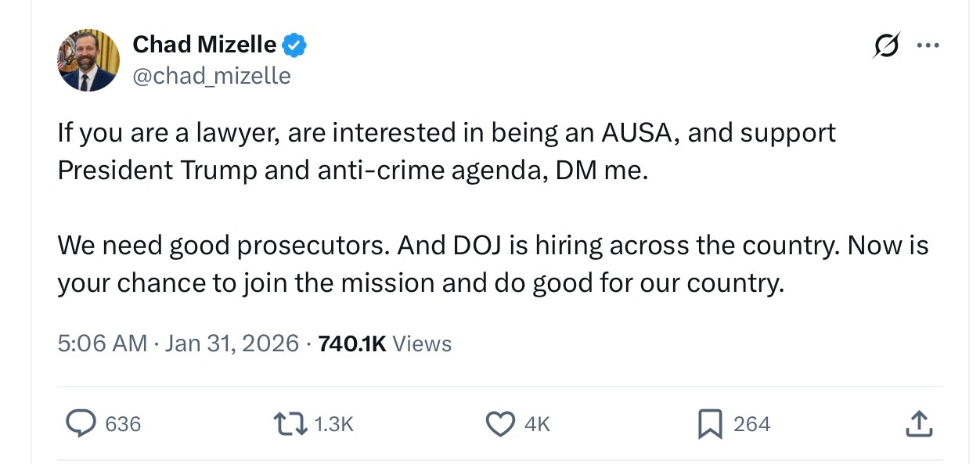Share the post using the upload arrow icon
Viewport: 980px width, 464px height.
pos(918,423)
